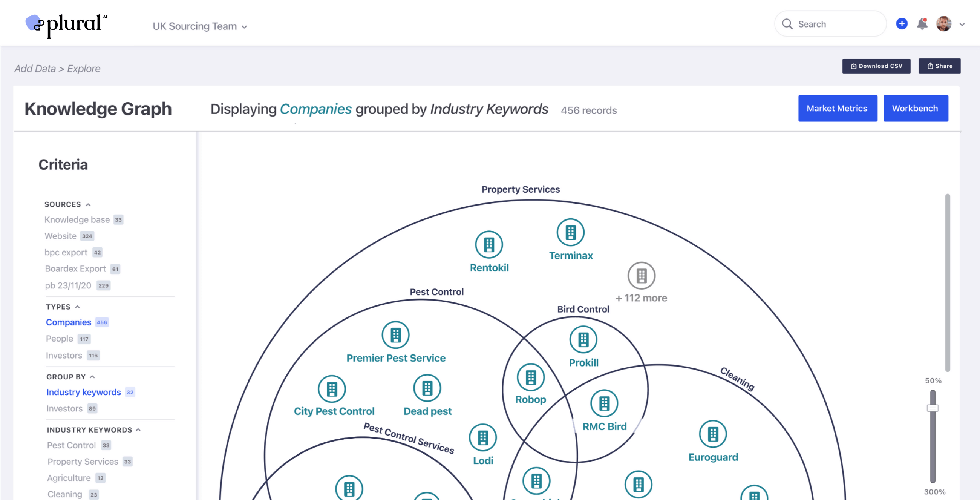Share the knowledge graph

coord(939,66)
